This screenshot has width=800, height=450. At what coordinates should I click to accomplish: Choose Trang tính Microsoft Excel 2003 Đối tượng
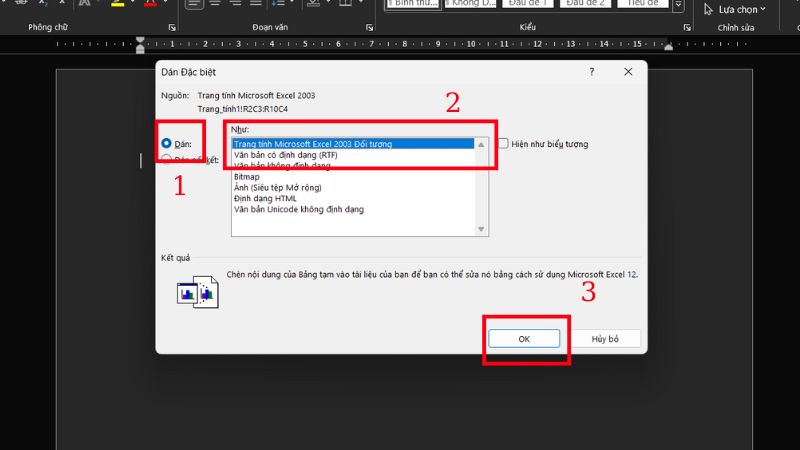353,144
